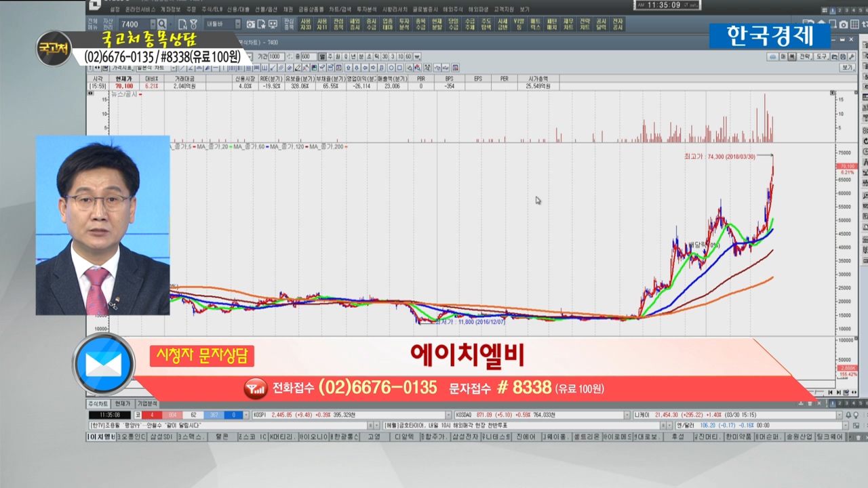Expand the 내돌바 dropdown list
Viewport: 868px width, 488px height.
click(237, 24)
